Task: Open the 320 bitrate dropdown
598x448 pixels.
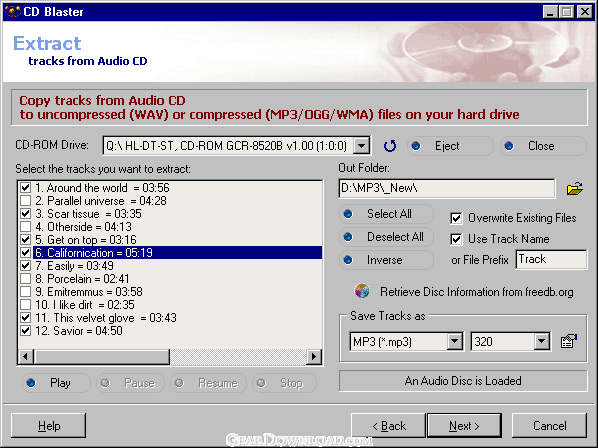Action: tap(542, 341)
